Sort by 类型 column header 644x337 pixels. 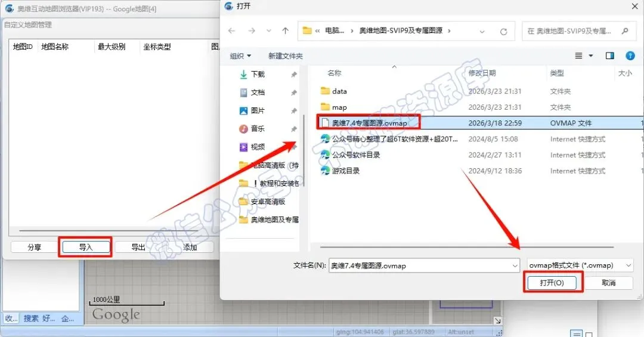pos(557,73)
